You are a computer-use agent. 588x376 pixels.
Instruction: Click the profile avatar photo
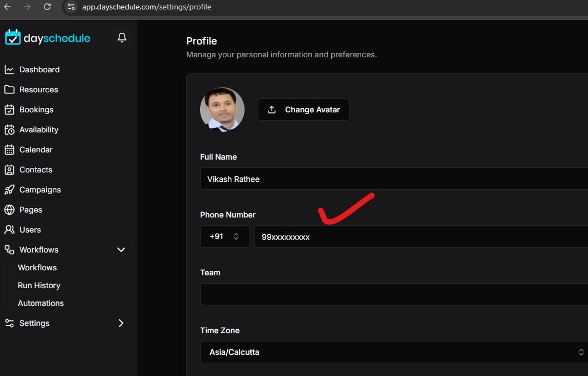pos(222,110)
